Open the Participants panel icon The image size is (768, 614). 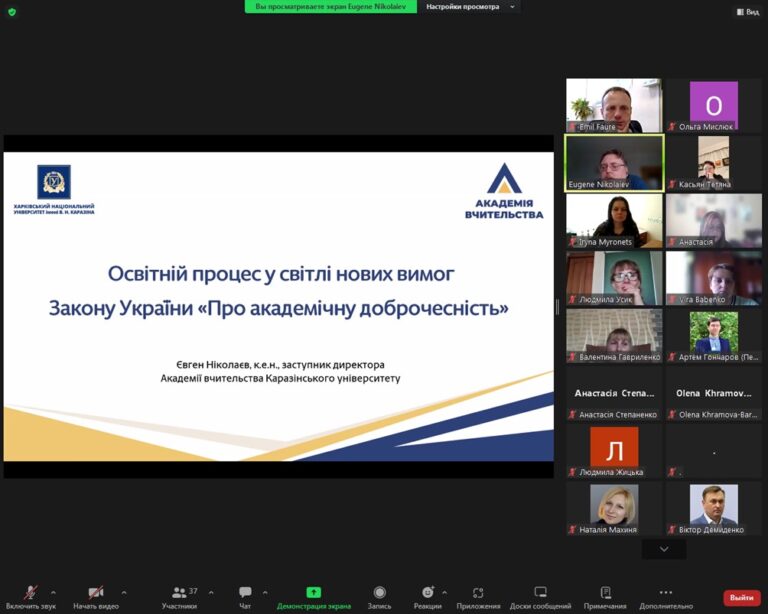click(x=179, y=592)
